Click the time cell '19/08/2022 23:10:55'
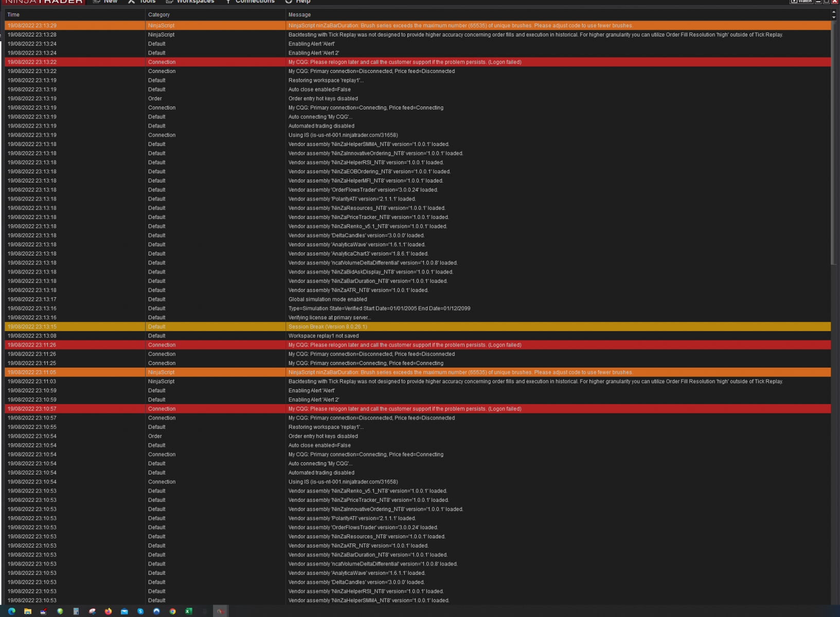This screenshot has width=840, height=617. click(x=32, y=427)
